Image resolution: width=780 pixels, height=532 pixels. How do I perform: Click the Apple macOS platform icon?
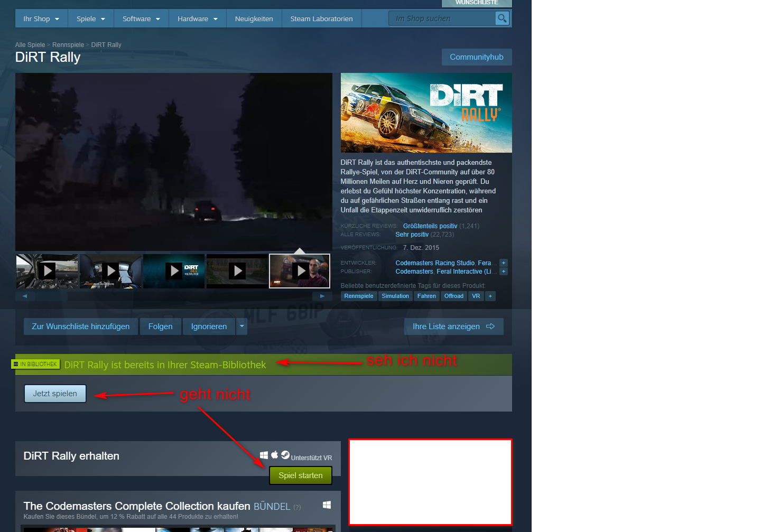click(x=275, y=455)
